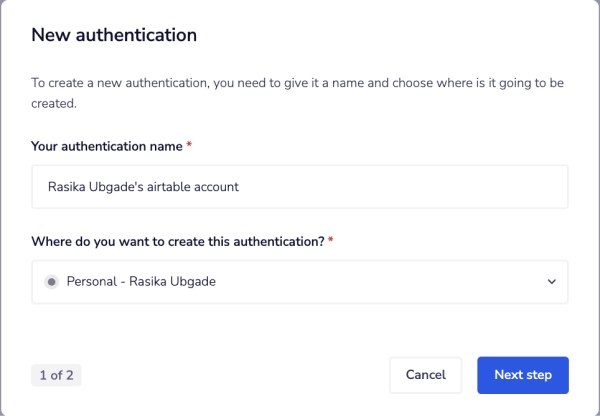Click the "New authentication" dialog title
The width and height of the screenshot is (600, 416).
point(114,35)
